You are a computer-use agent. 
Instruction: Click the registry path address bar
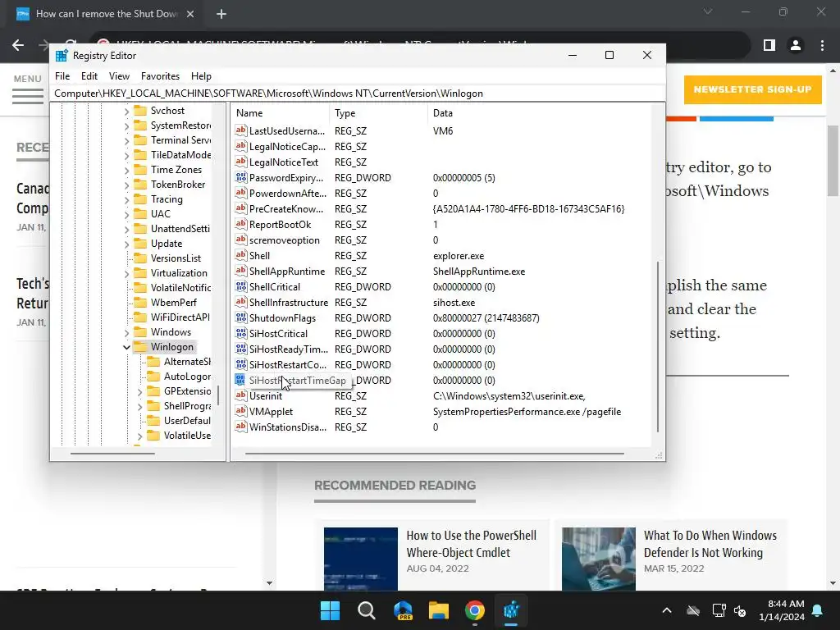pyautogui.click(x=358, y=94)
